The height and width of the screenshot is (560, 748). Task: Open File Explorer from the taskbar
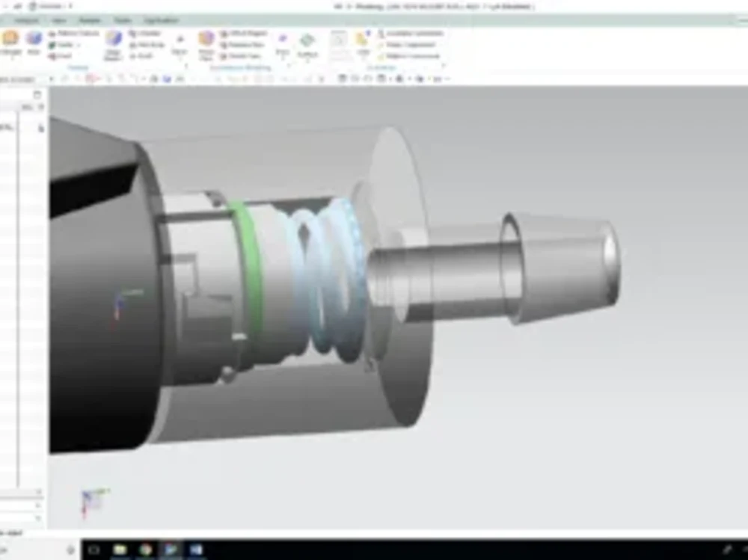pos(119,550)
